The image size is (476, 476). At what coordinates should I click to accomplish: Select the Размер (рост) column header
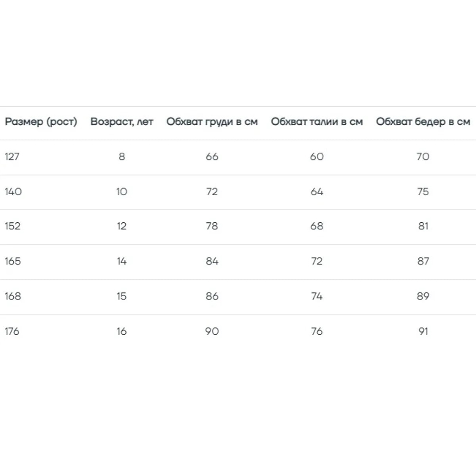pos(41,122)
